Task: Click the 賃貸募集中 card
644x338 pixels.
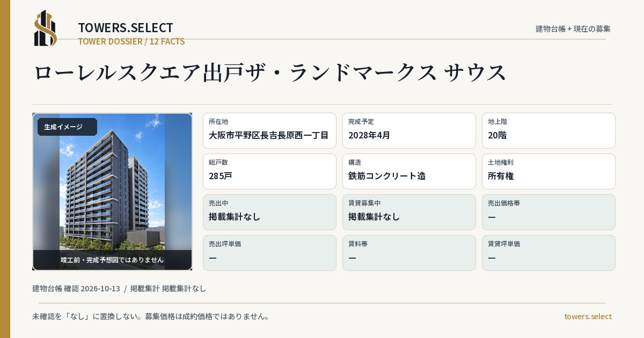Action: pyautogui.click(x=409, y=212)
